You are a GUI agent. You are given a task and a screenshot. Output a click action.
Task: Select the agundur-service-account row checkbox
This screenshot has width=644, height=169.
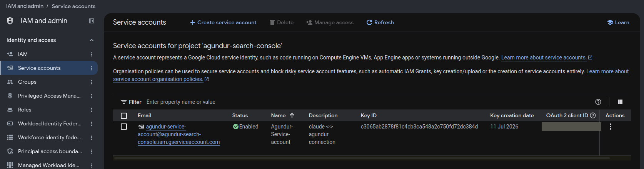tap(124, 127)
